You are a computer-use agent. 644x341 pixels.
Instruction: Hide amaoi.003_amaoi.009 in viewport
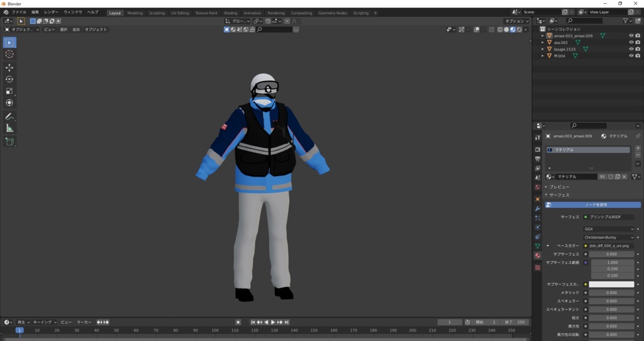click(x=631, y=36)
